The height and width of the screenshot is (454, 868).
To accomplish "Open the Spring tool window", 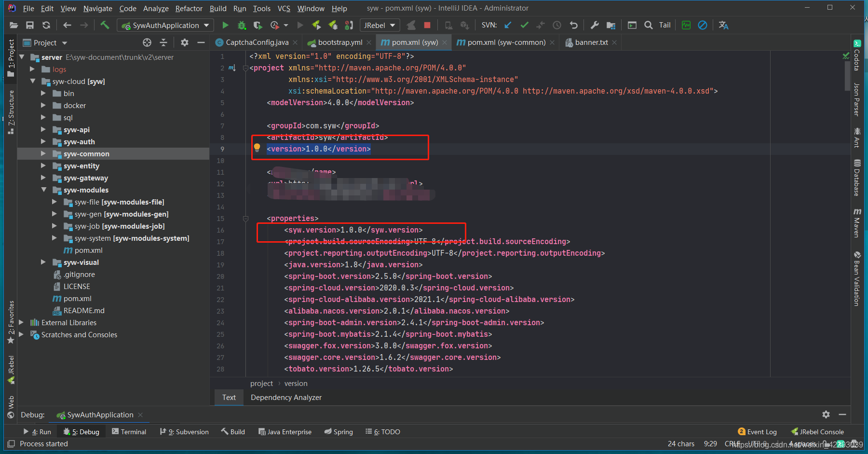I will [339, 432].
